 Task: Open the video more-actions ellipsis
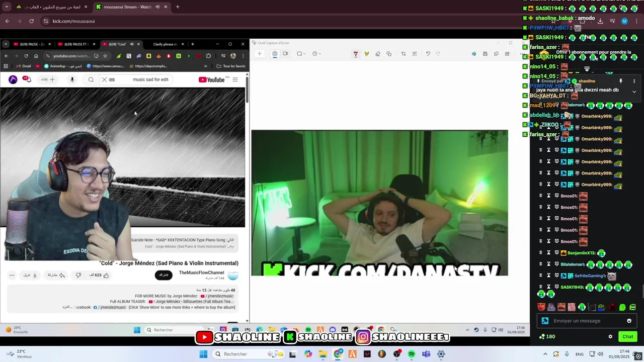tap(12, 275)
